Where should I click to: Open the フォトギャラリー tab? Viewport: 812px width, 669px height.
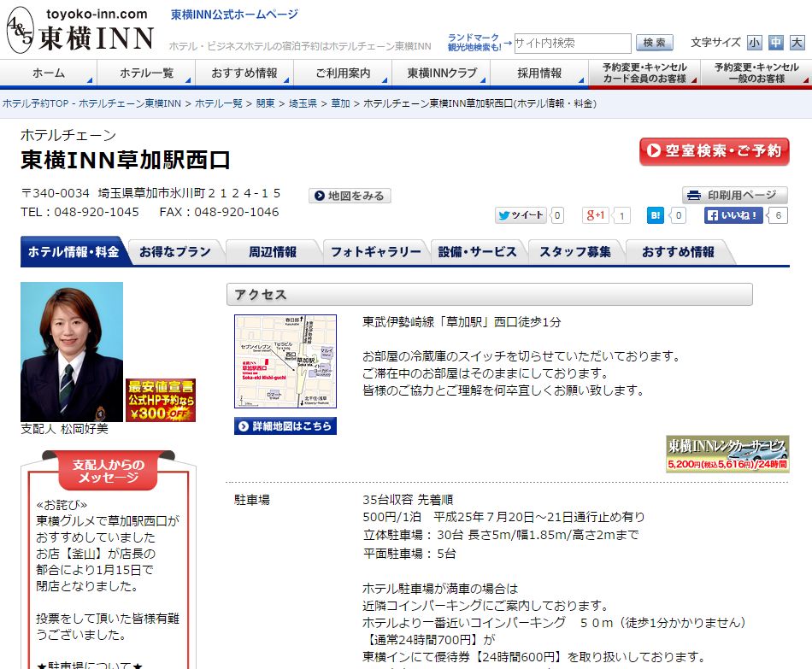tap(375, 252)
